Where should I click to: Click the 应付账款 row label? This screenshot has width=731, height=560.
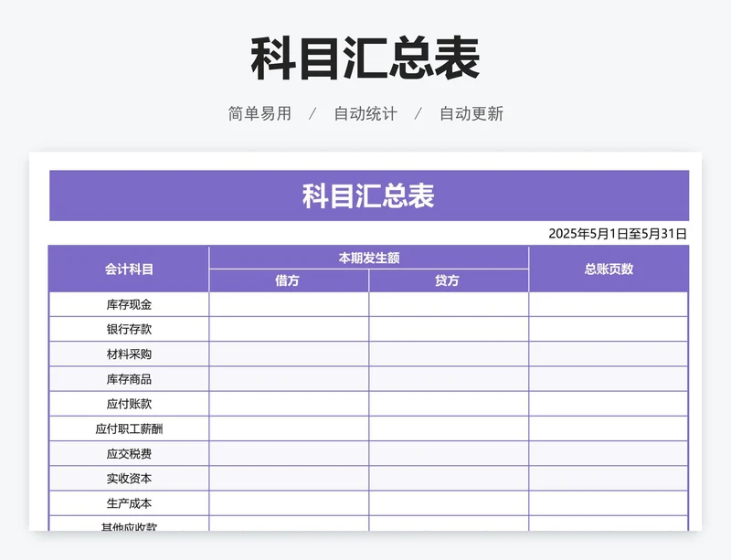tap(129, 404)
